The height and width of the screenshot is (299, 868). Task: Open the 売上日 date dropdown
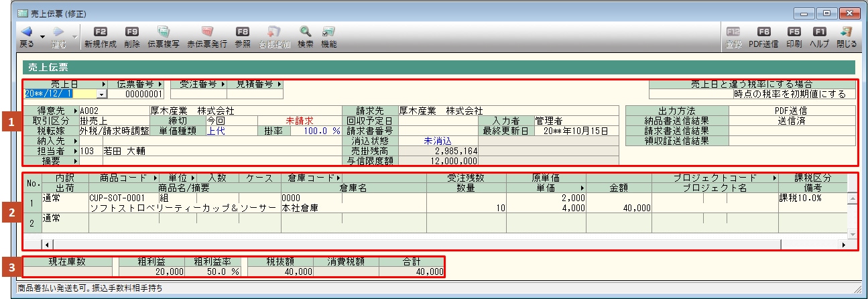coord(103,95)
